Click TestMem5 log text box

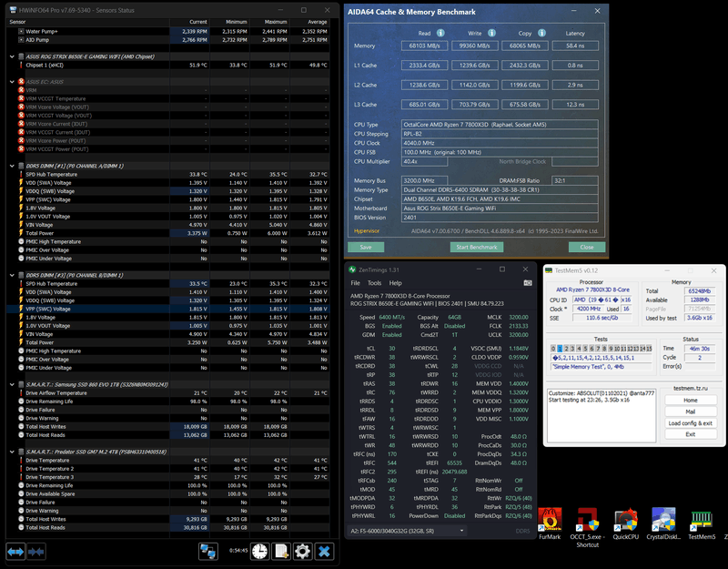click(602, 415)
